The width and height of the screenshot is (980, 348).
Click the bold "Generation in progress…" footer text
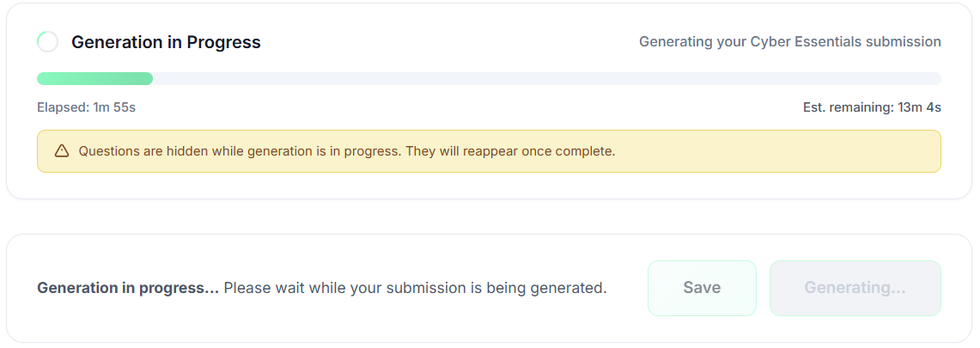(x=128, y=288)
